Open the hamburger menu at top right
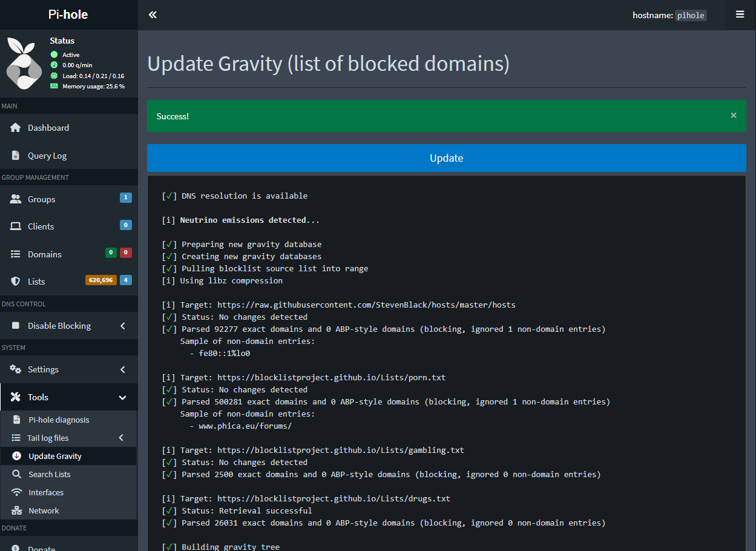Image resolution: width=756 pixels, height=551 pixels. coord(740,15)
